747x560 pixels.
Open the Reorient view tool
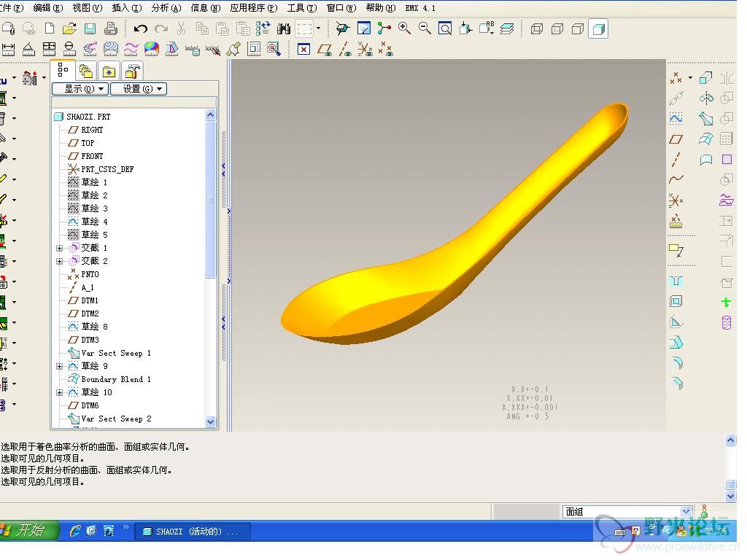coord(465,28)
